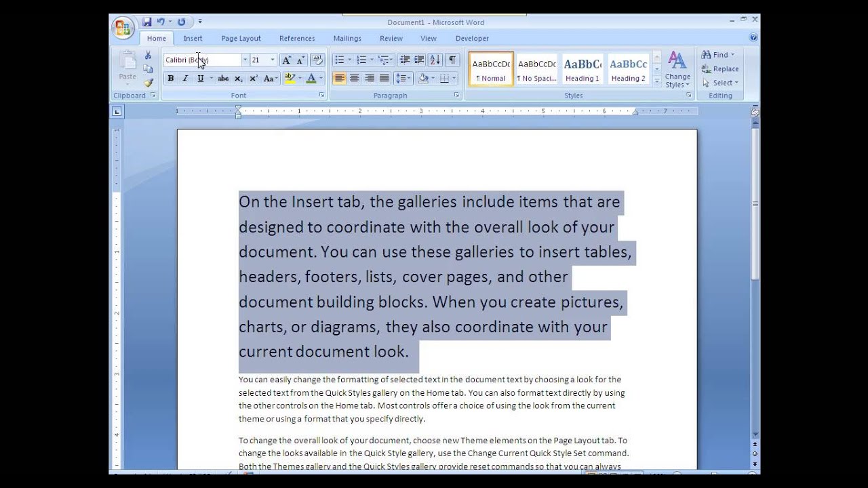
Task: Insert numbered list
Action: pyautogui.click(x=361, y=60)
